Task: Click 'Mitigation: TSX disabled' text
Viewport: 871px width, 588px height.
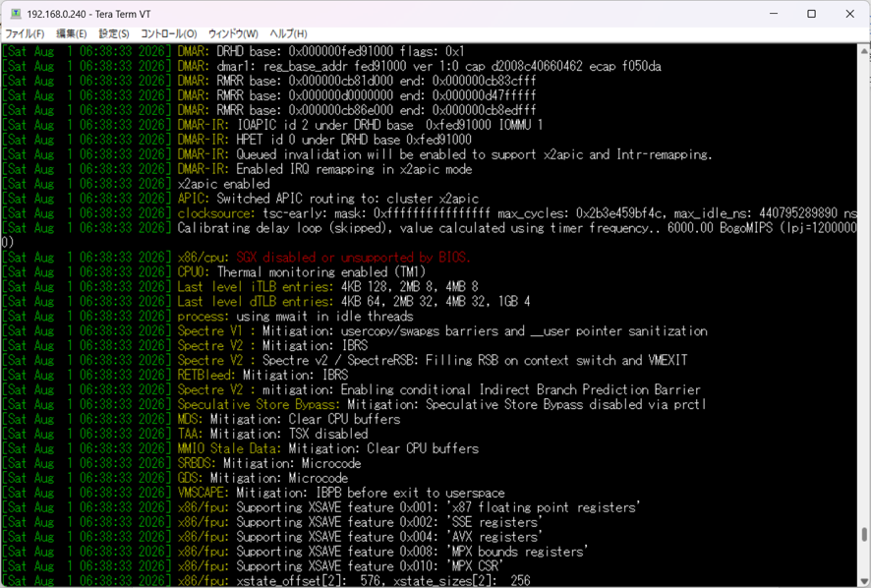Action: click(x=289, y=434)
